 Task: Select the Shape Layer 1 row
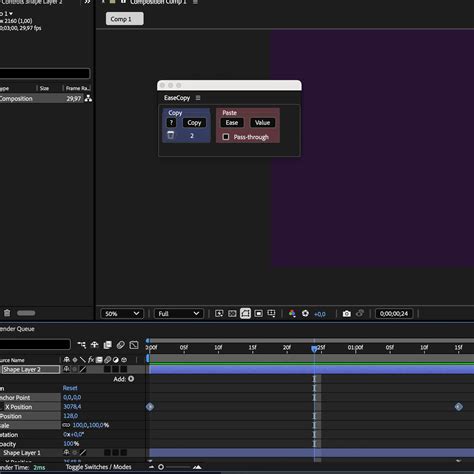point(22,453)
